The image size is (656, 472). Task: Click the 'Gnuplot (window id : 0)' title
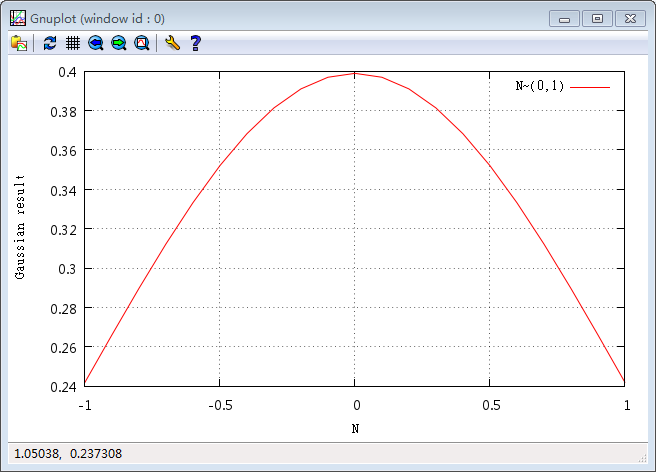pyautogui.click(x=97, y=19)
